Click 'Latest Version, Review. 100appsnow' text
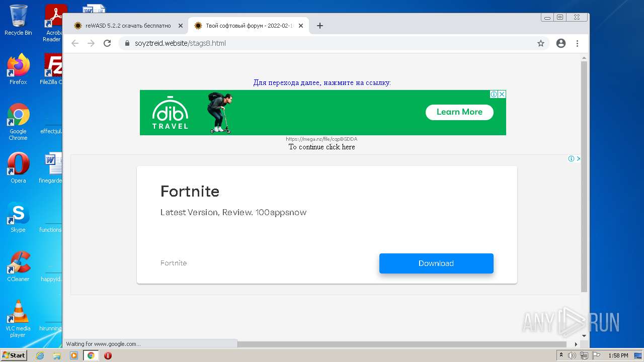 coord(233,212)
